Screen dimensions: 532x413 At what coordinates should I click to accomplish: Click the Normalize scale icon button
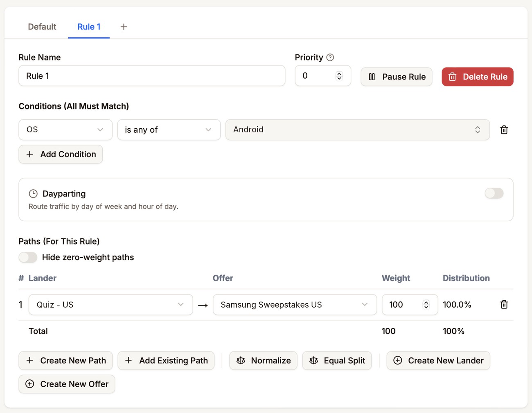(x=264, y=361)
